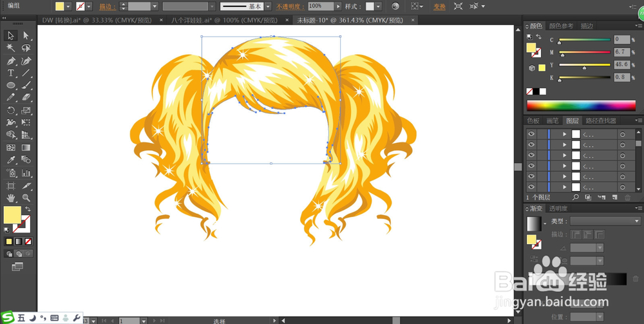
Task: Open the 路径查找器 pathfinder tab
Action: tap(601, 120)
